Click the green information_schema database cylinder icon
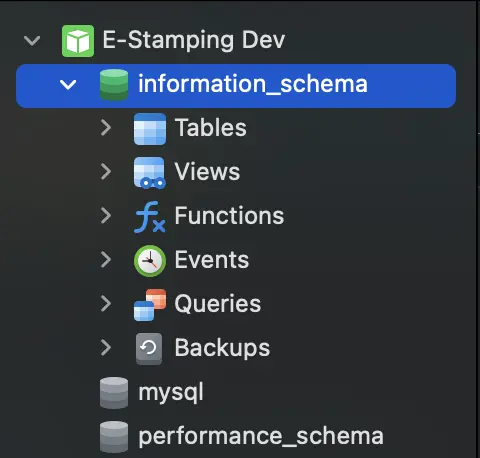The width and height of the screenshot is (480, 458). pos(114,85)
